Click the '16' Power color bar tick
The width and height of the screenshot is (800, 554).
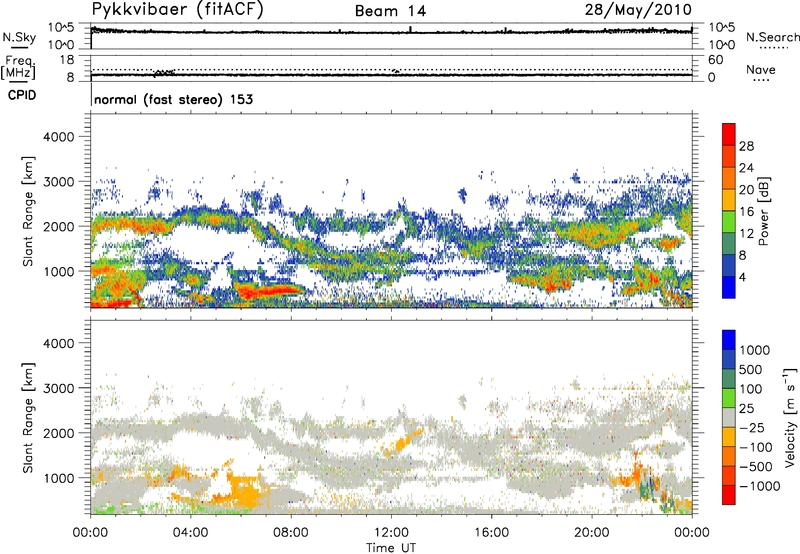(x=746, y=212)
